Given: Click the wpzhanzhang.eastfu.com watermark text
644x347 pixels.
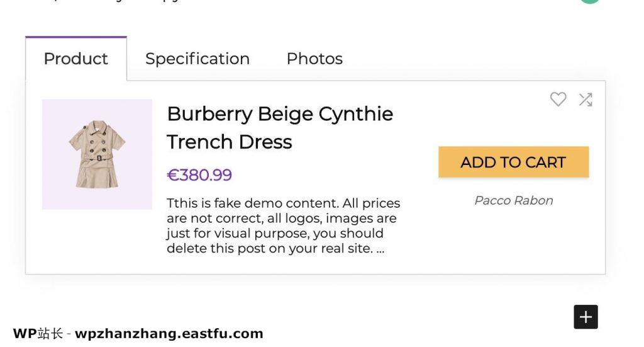Looking at the screenshot, I should click(x=169, y=334).
